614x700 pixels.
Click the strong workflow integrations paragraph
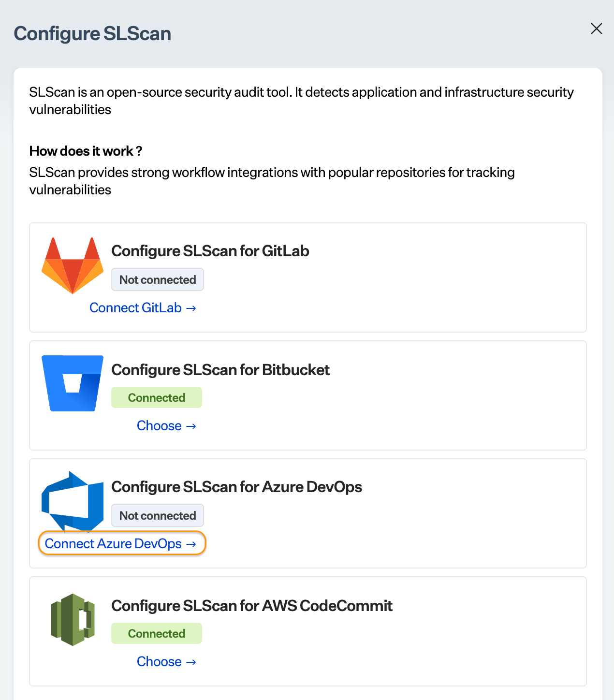coord(272,181)
